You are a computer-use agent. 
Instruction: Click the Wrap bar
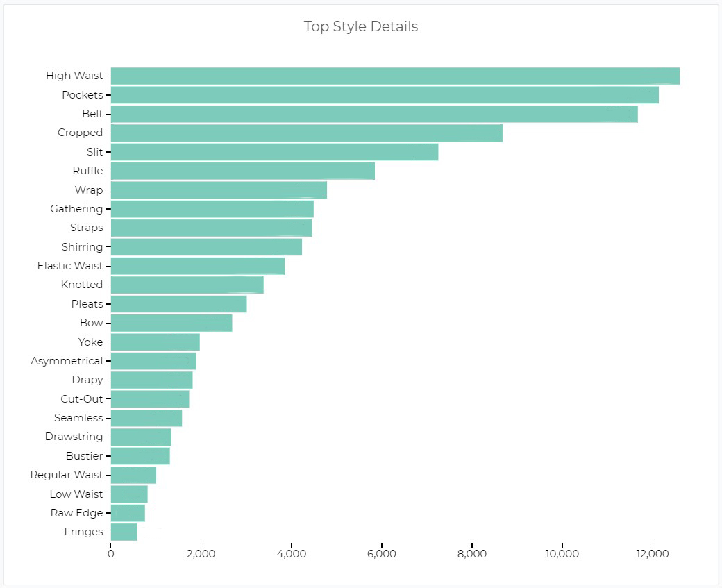pos(218,190)
